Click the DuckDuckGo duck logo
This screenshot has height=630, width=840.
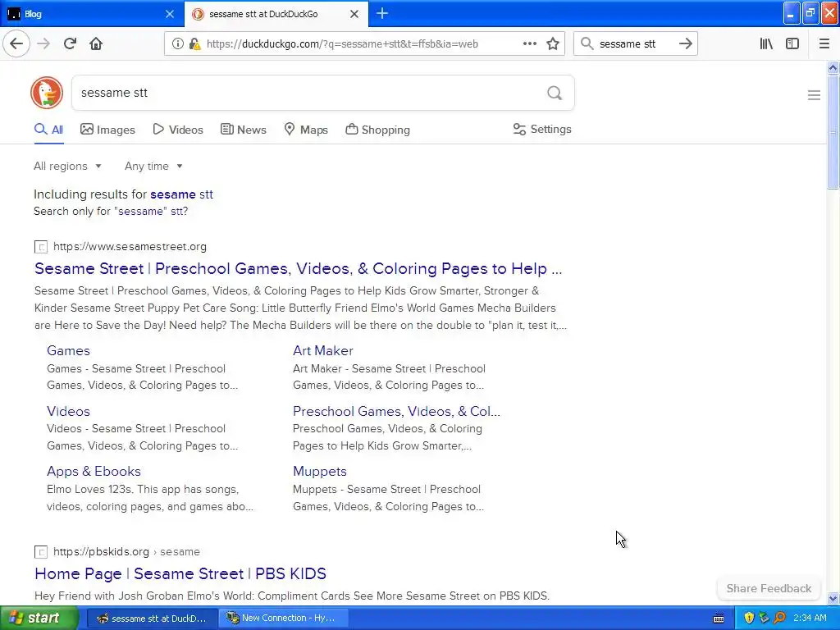pyautogui.click(x=47, y=93)
